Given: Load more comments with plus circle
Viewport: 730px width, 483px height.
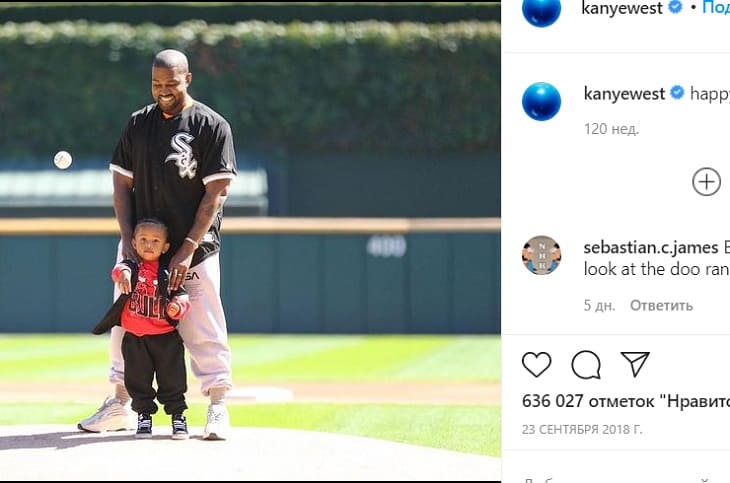Looking at the screenshot, I should tap(706, 182).
